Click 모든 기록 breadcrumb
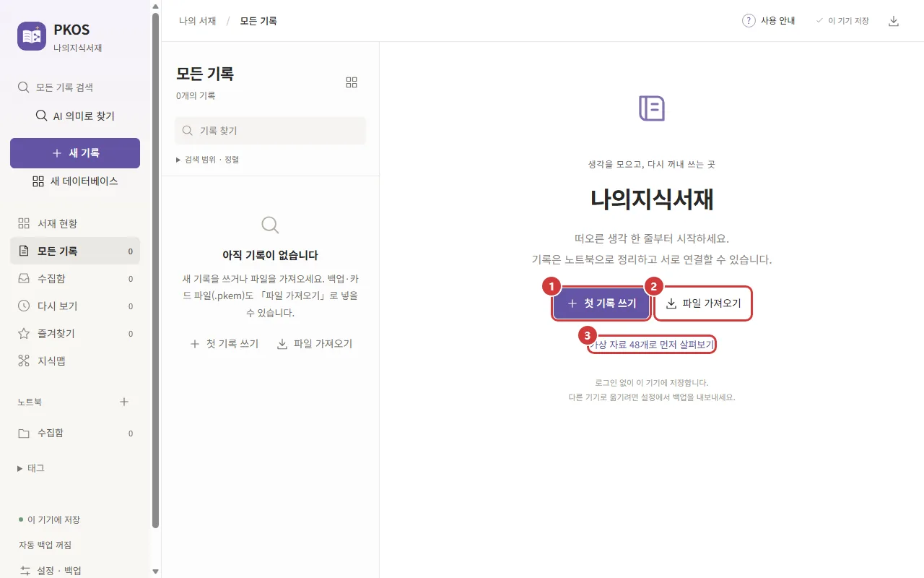Image resolution: width=924 pixels, height=578 pixels. point(258,21)
